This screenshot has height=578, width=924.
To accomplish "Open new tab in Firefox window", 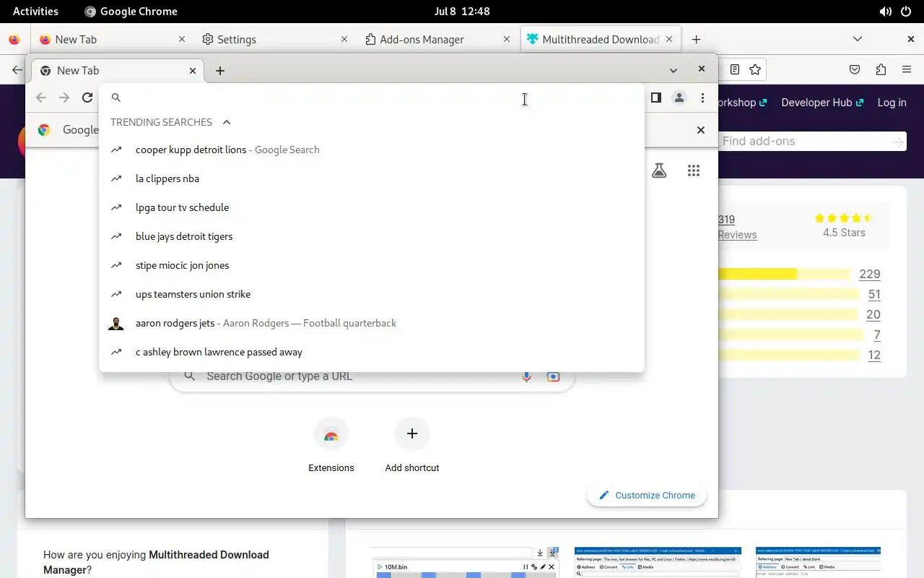I will [696, 39].
